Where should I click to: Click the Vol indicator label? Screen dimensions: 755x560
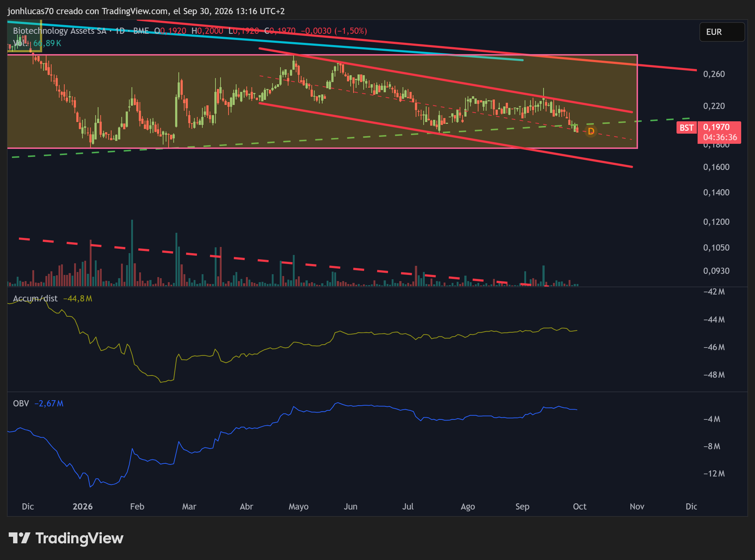[20, 43]
